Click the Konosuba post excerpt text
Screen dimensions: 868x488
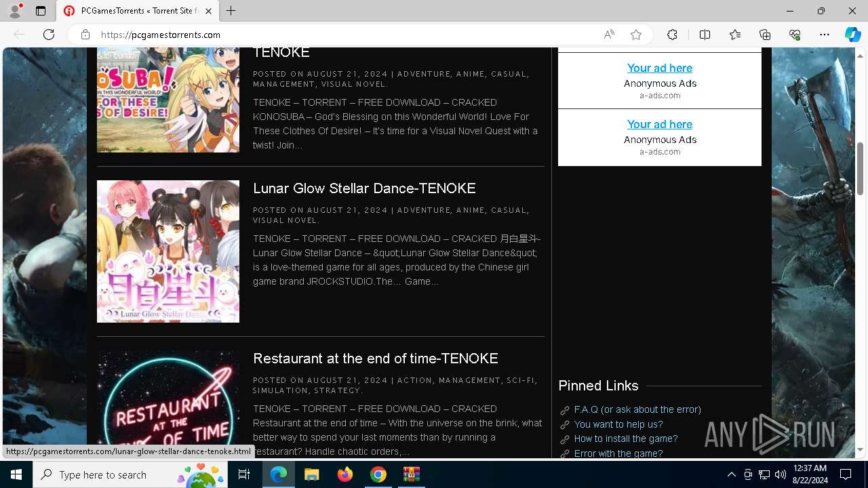tap(396, 123)
